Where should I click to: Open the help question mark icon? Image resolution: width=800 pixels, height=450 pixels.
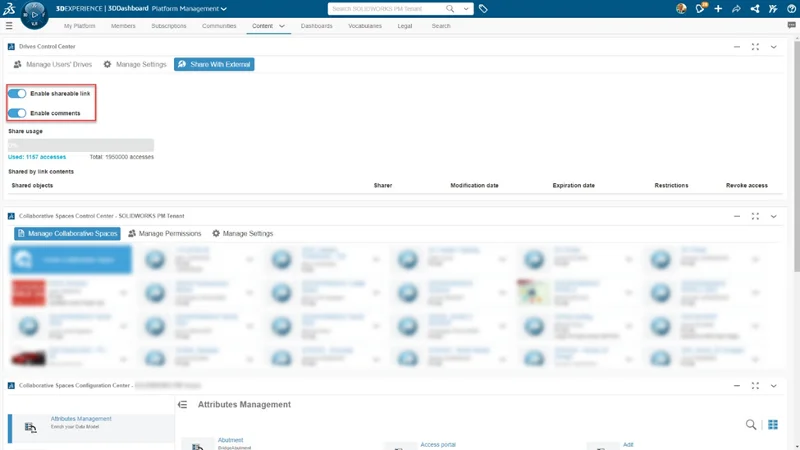pyautogui.click(x=791, y=9)
